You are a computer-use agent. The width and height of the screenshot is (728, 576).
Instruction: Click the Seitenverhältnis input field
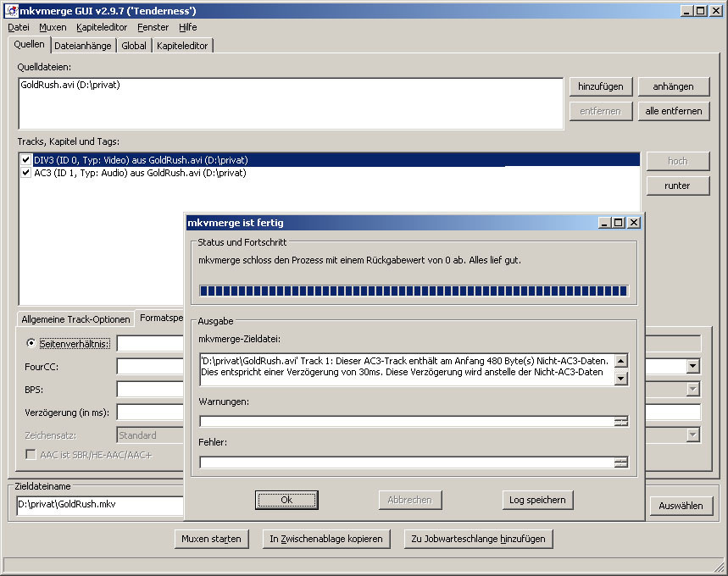pyautogui.click(x=150, y=343)
